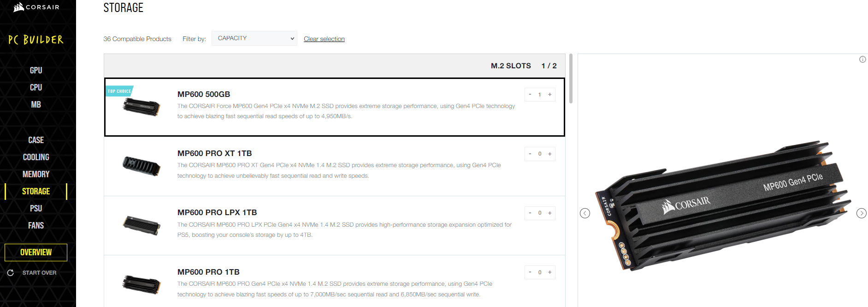Show previous product image with left arrow
Image resolution: width=868 pixels, height=307 pixels.
click(585, 213)
